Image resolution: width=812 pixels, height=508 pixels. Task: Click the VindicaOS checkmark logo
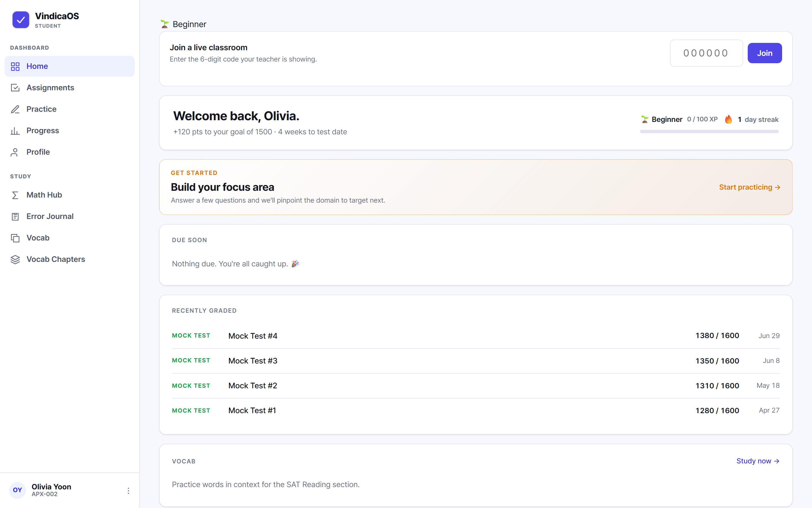point(21,20)
